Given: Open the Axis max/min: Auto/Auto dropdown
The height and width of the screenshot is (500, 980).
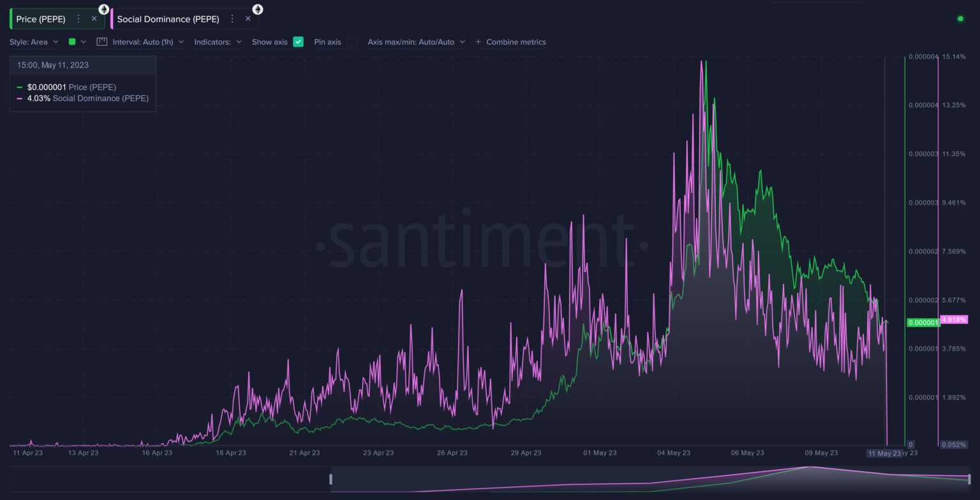Looking at the screenshot, I should (x=416, y=42).
